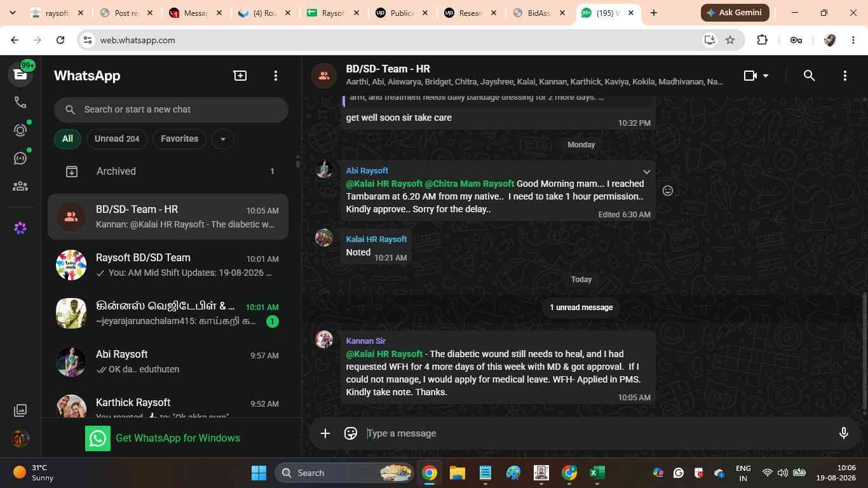Open message options chevron on Abi's message
Screen dimensions: 868x488
click(x=646, y=172)
